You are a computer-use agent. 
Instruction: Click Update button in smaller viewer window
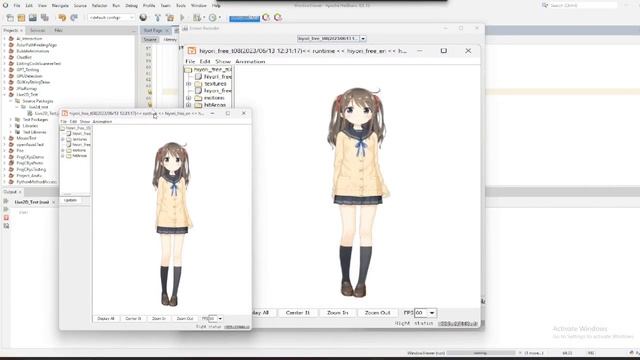point(70,200)
